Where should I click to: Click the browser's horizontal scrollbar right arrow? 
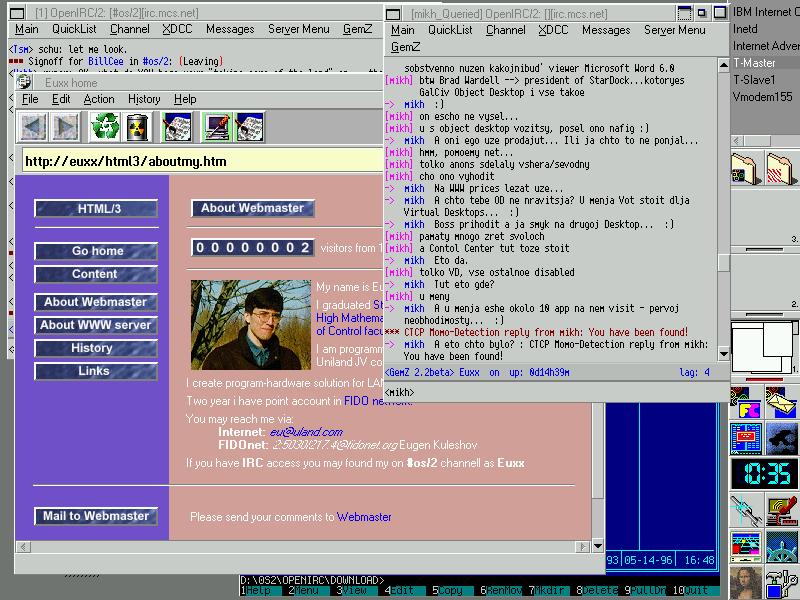click(x=583, y=546)
